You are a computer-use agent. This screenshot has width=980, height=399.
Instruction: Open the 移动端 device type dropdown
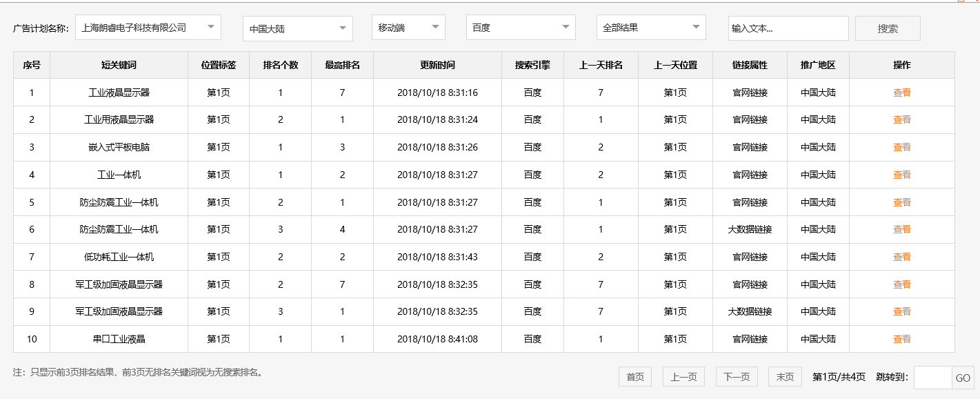coord(408,28)
